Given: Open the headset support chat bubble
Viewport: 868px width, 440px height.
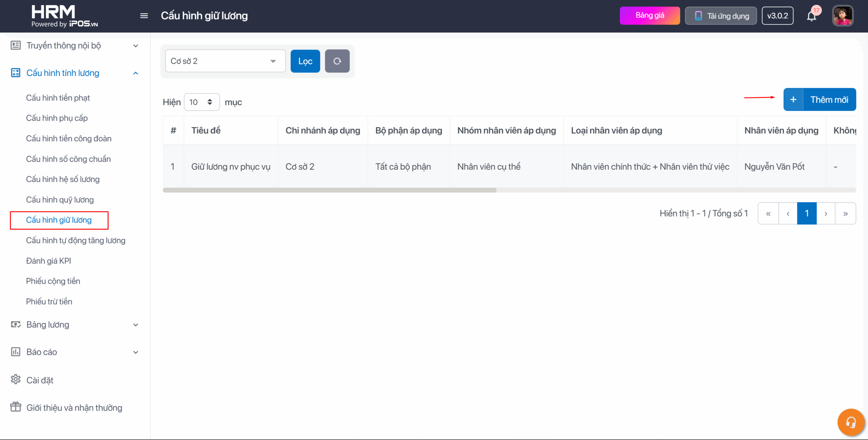Looking at the screenshot, I should [x=851, y=422].
